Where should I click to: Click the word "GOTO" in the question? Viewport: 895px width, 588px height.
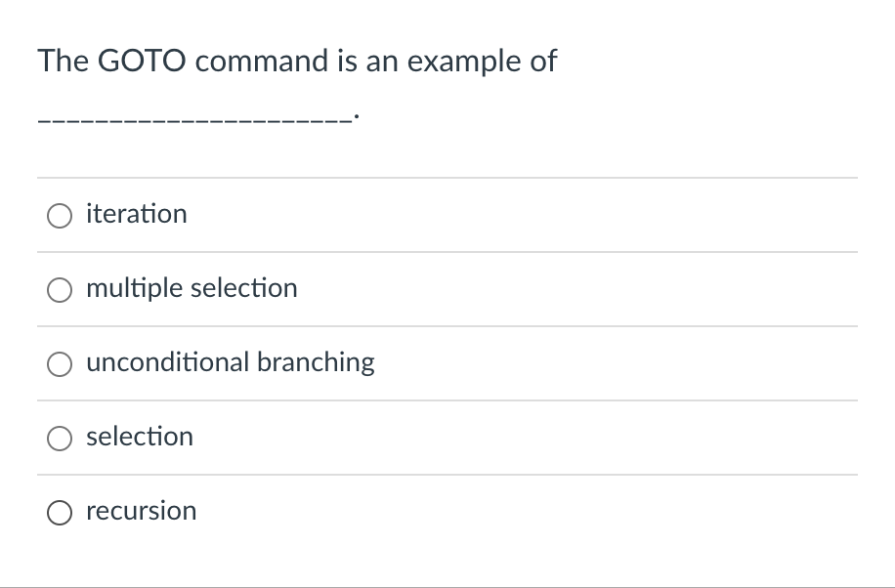tap(142, 61)
